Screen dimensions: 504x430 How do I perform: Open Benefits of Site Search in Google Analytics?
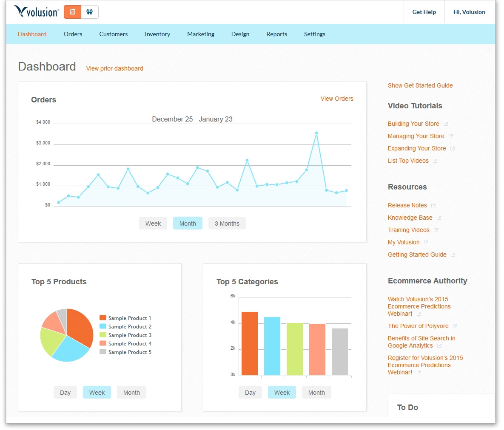coord(421,342)
